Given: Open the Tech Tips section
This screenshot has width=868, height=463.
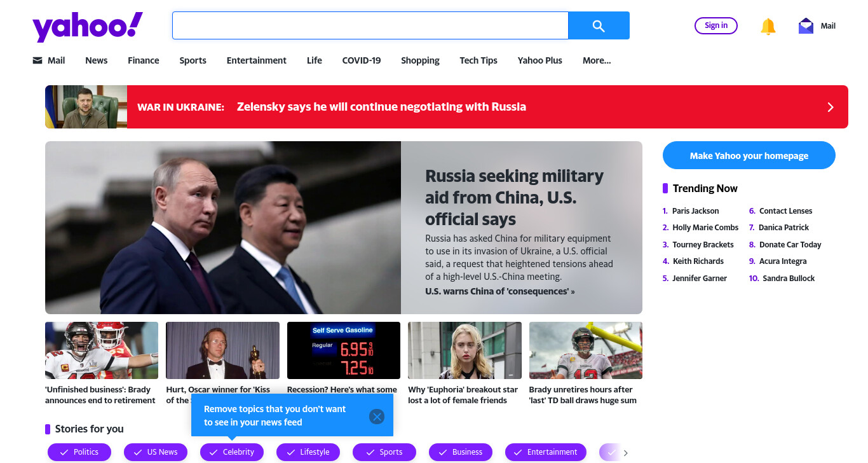Looking at the screenshot, I should point(478,60).
